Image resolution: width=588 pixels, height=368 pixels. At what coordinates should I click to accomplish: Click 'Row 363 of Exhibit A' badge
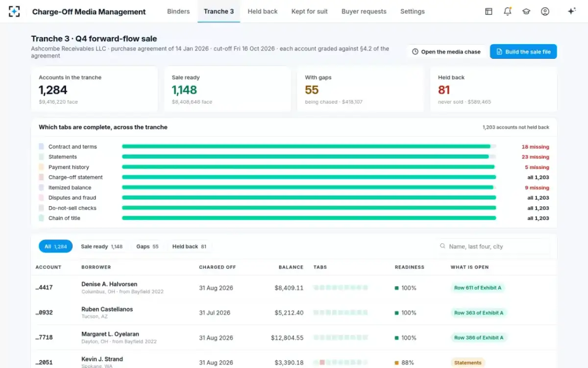(478, 313)
